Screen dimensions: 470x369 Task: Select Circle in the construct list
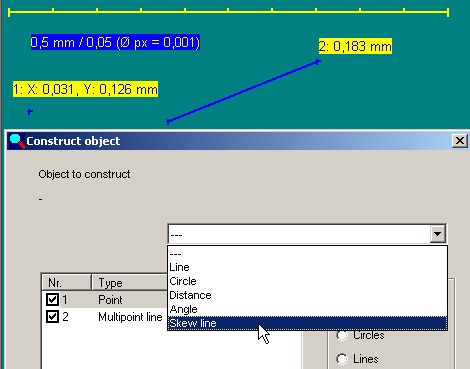(307, 281)
